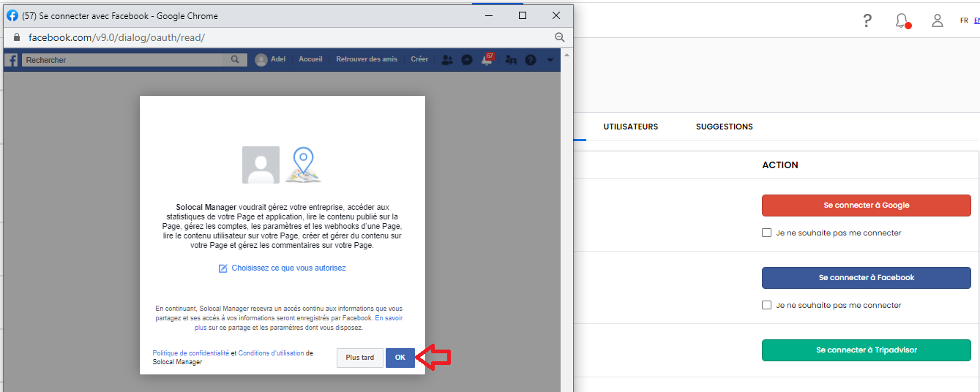980x392 pixels.
Task: Click the Facebook favicon in the title bar
Action: click(12, 15)
